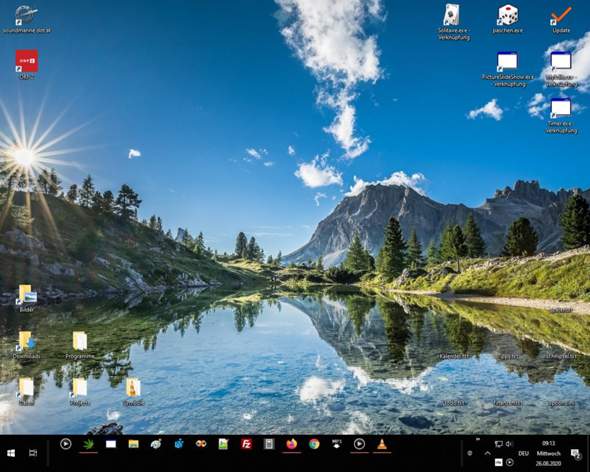Select the soundmanne shortcut icon
Screen dimensions: 590x472
tap(26, 19)
